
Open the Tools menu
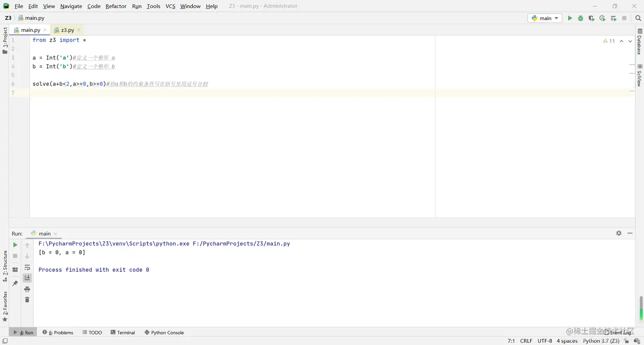(x=153, y=6)
